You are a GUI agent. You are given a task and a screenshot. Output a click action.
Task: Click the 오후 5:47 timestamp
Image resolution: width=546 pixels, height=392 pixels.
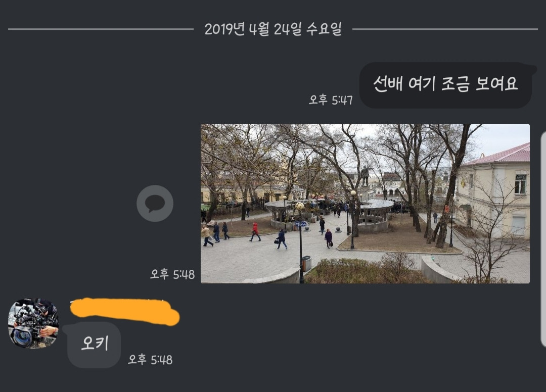(331, 100)
